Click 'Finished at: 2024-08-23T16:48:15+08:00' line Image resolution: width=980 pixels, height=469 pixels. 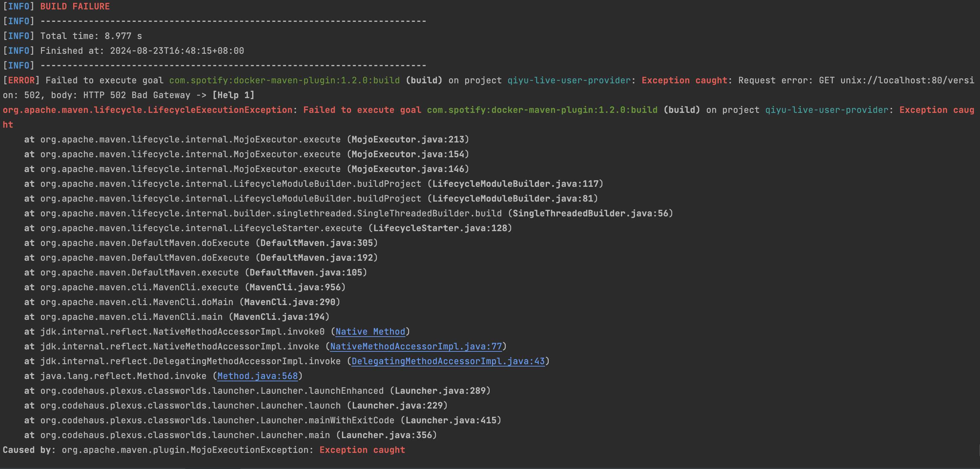click(142, 51)
